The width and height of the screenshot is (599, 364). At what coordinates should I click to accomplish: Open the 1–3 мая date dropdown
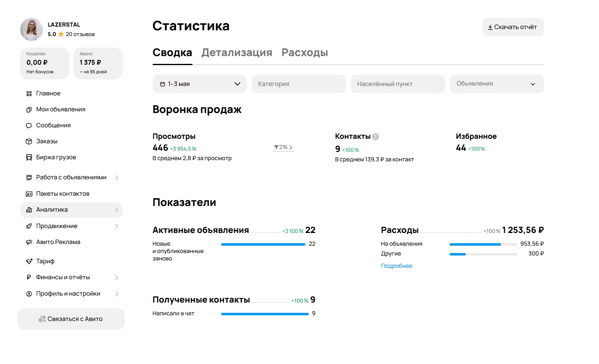pyautogui.click(x=200, y=84)
